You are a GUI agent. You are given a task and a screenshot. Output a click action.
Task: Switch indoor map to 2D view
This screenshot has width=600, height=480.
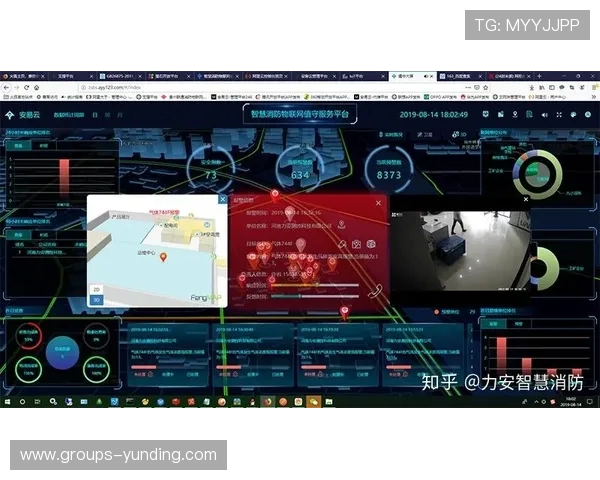(97, 288)
